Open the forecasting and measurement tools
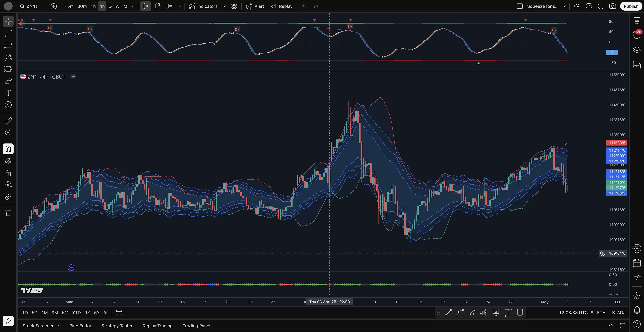644x332 pixels. click(x=8, y=69)
